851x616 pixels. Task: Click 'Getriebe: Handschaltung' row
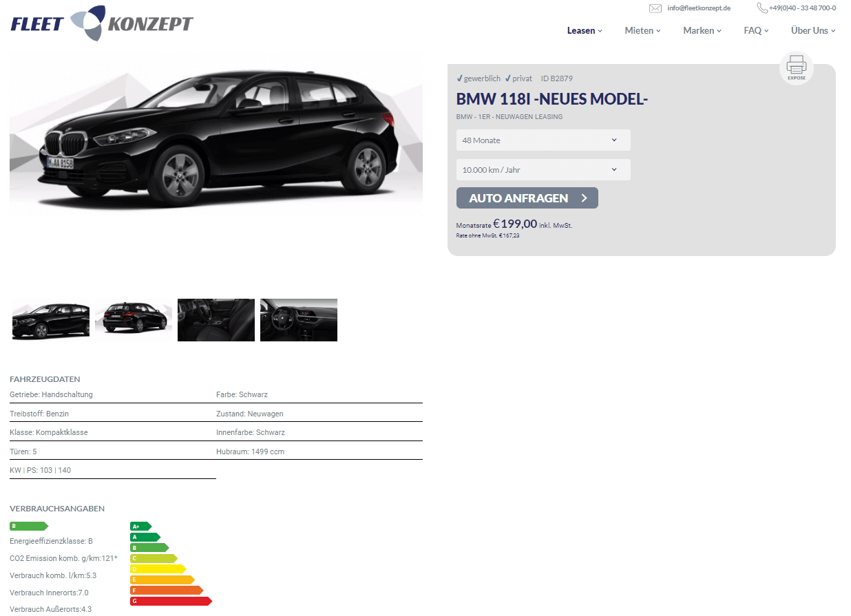pos(113,395)
